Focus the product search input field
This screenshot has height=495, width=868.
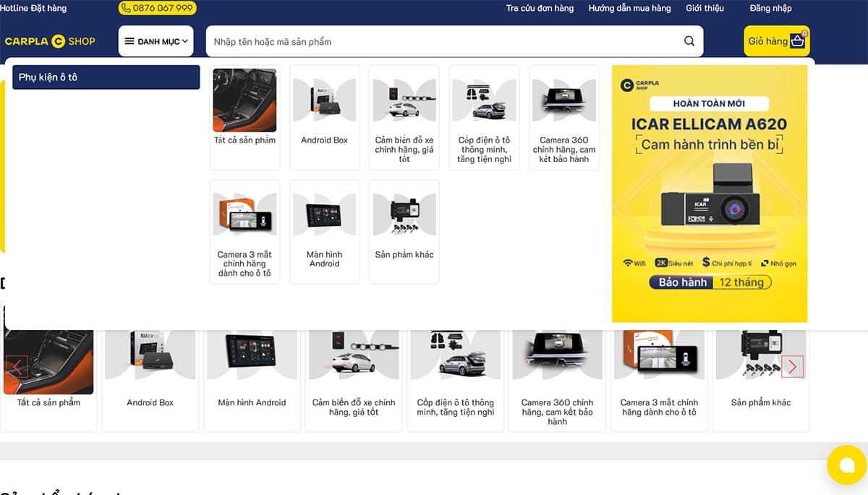pos(441,41)
